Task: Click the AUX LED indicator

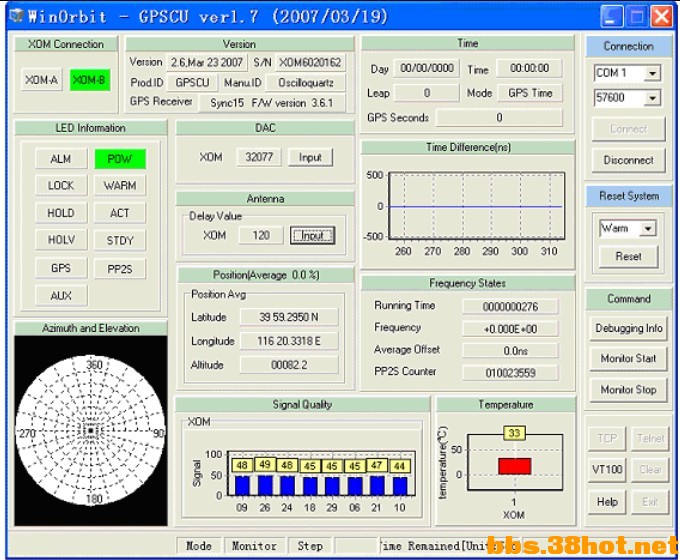Action: (61, 296)
